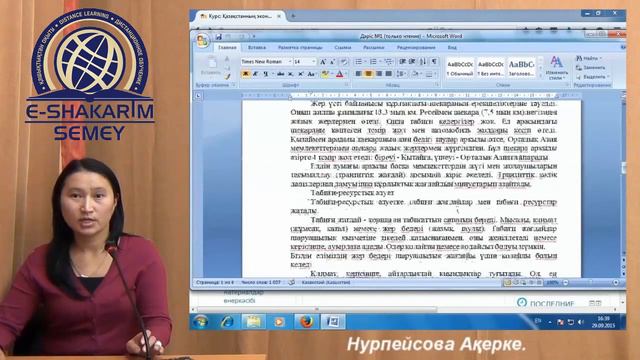The width and height of the screenshot is (640, 360).
Task: Click the text highlight marker icon
Action: 324,74
